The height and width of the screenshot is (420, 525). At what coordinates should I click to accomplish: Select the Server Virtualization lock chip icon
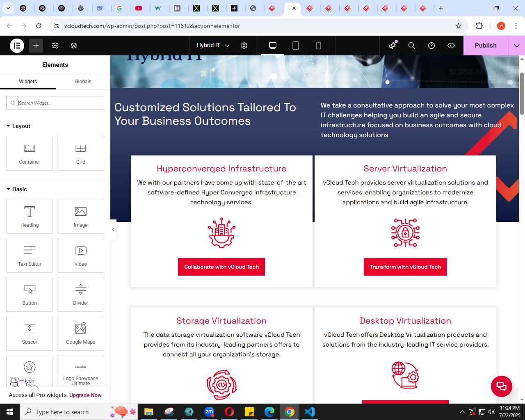point(405,233)
